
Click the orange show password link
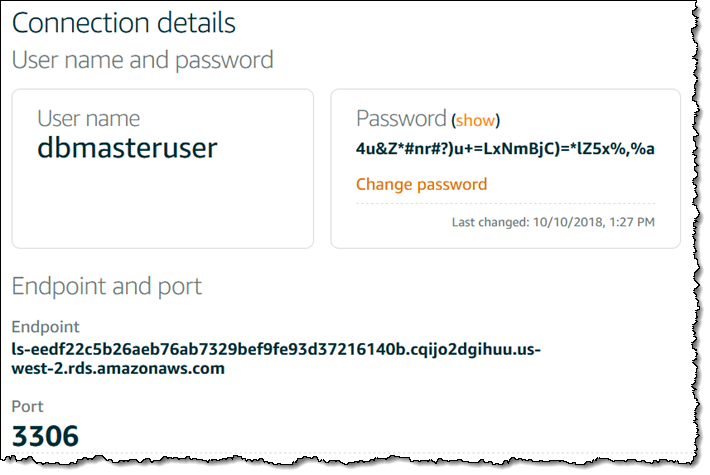(475, 120)
